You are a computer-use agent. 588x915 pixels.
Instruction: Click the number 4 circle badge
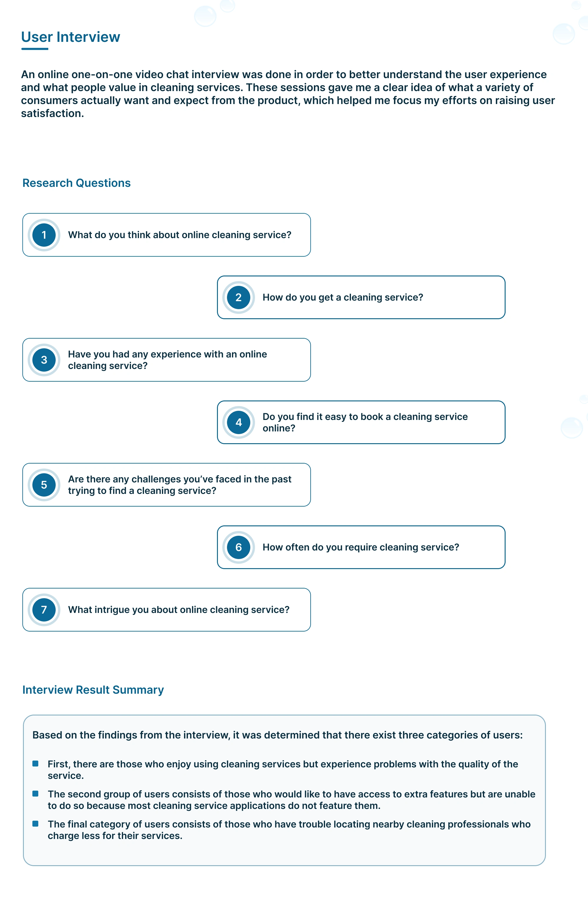238,422
